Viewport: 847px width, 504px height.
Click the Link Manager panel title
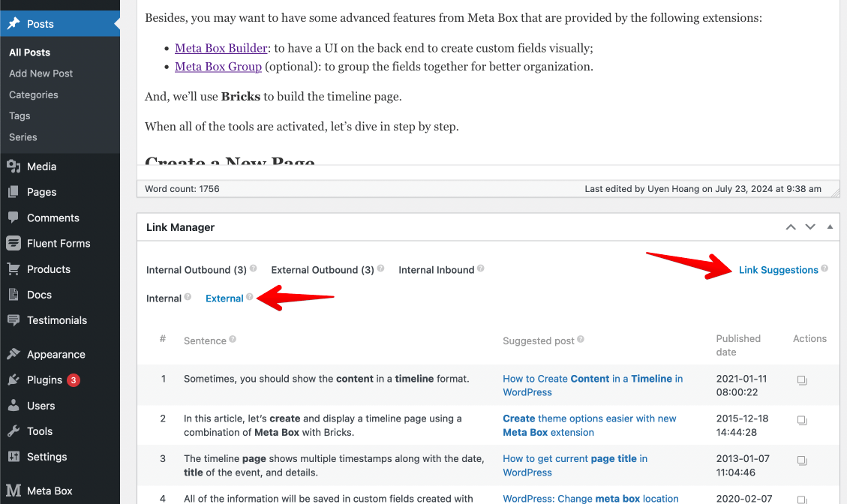(x=180, y=227)
